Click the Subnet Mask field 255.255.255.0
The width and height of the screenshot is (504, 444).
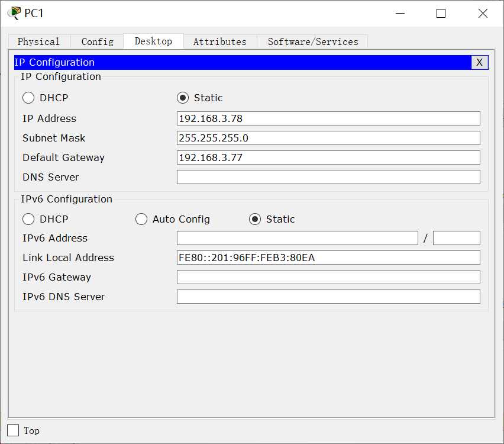pos(328,138)
